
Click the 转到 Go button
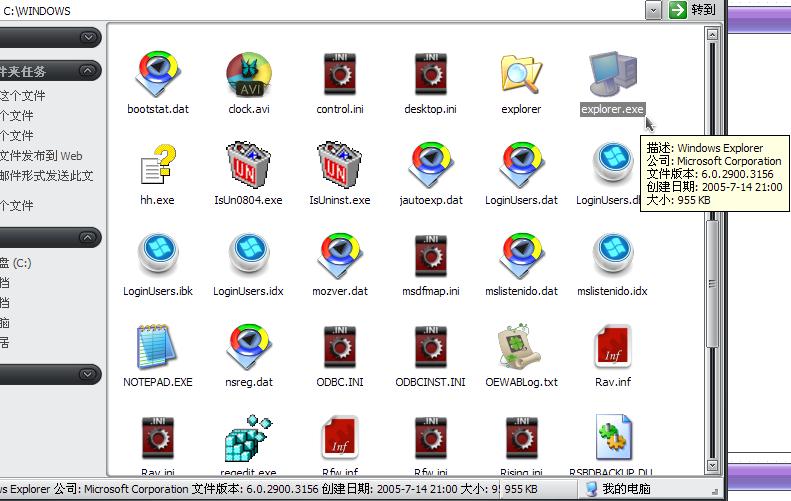694,10
